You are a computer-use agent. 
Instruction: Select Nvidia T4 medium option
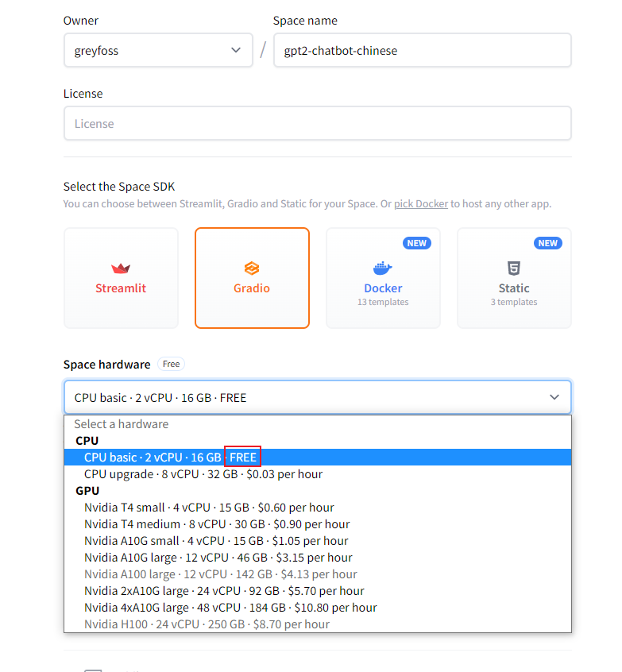tap(317, 524)
